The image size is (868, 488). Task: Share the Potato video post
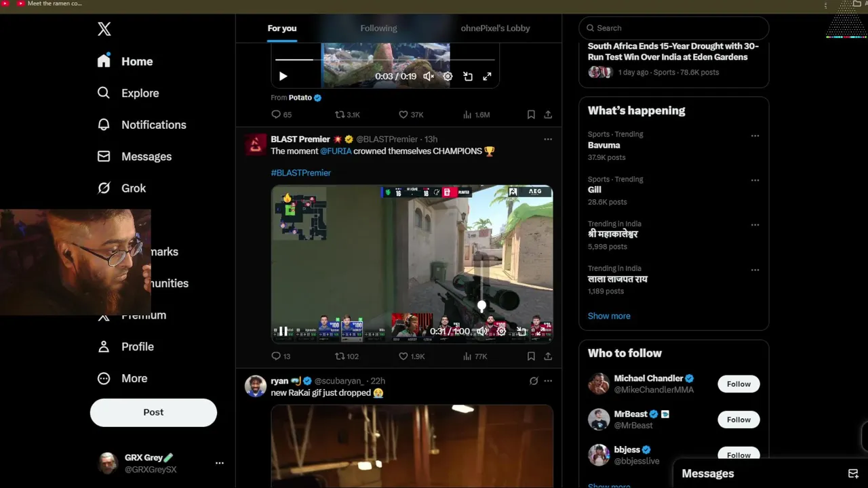pos(548,115)
